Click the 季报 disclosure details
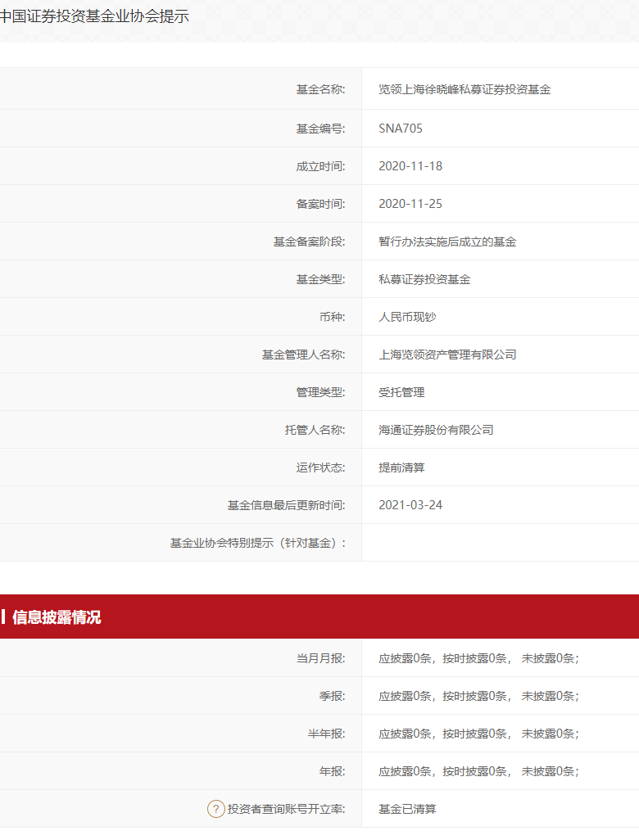The height and width of the screenshot is (840, 639). pos(478,696)
